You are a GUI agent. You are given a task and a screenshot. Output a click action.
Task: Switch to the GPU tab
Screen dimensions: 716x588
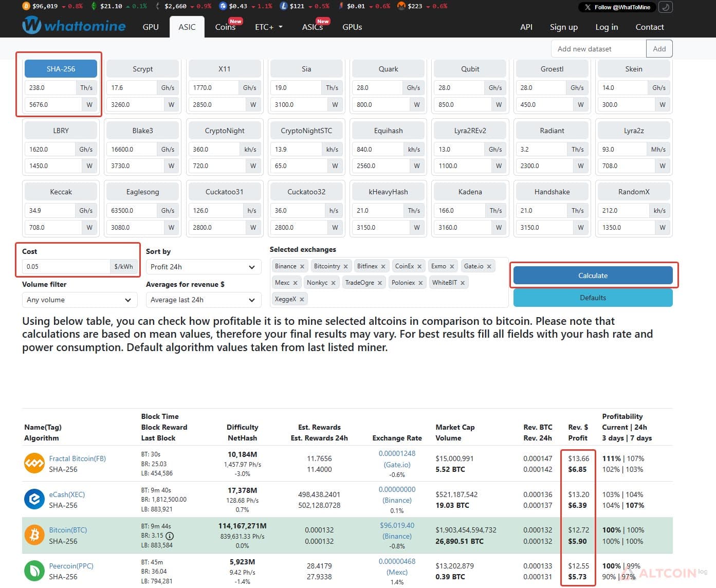pos(151,27)
